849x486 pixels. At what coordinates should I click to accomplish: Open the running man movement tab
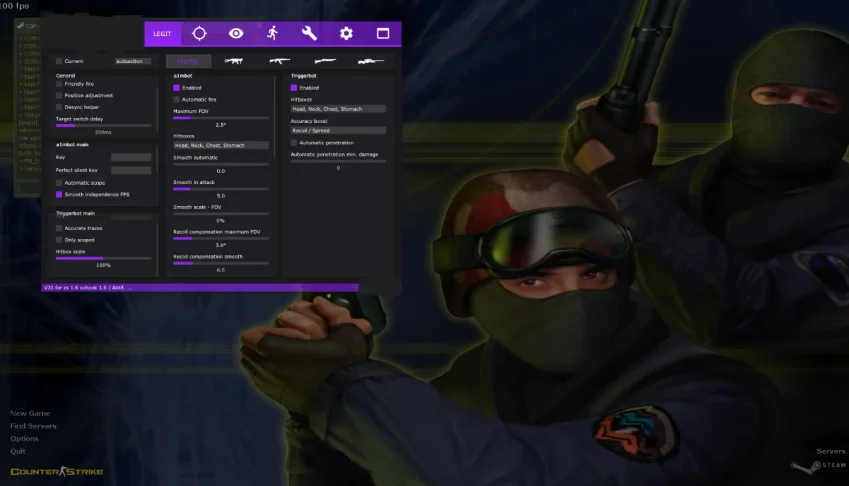coord(272,34)
